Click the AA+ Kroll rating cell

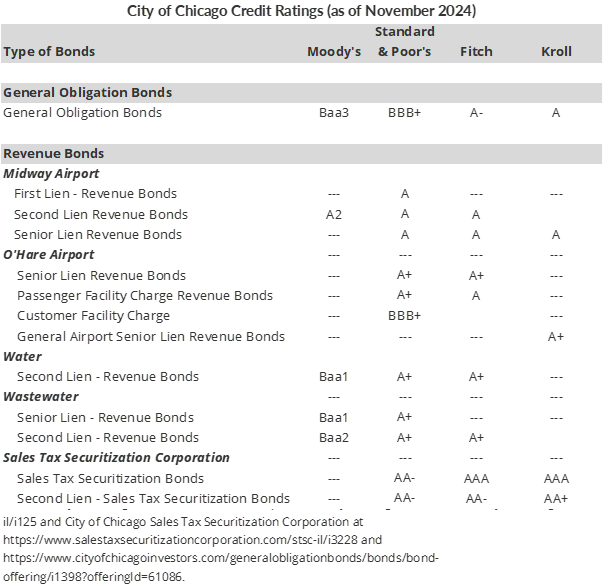pos(556,499)
